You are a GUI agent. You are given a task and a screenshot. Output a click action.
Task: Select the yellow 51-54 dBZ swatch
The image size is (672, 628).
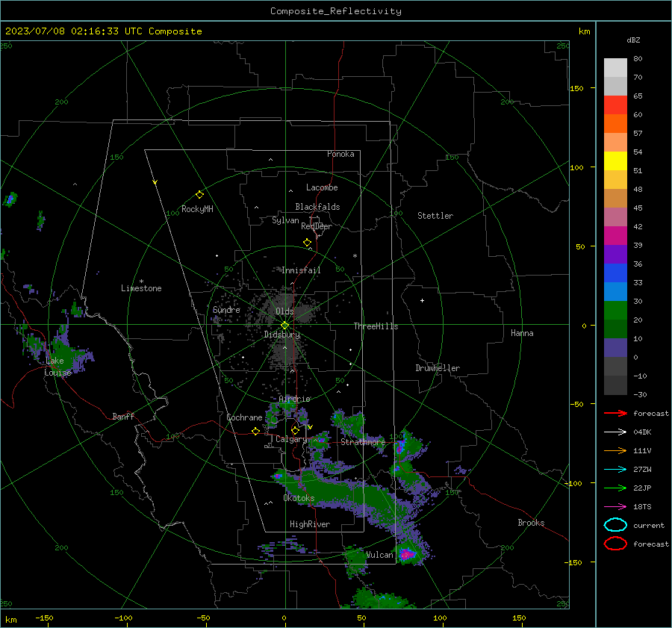[615, 161]
